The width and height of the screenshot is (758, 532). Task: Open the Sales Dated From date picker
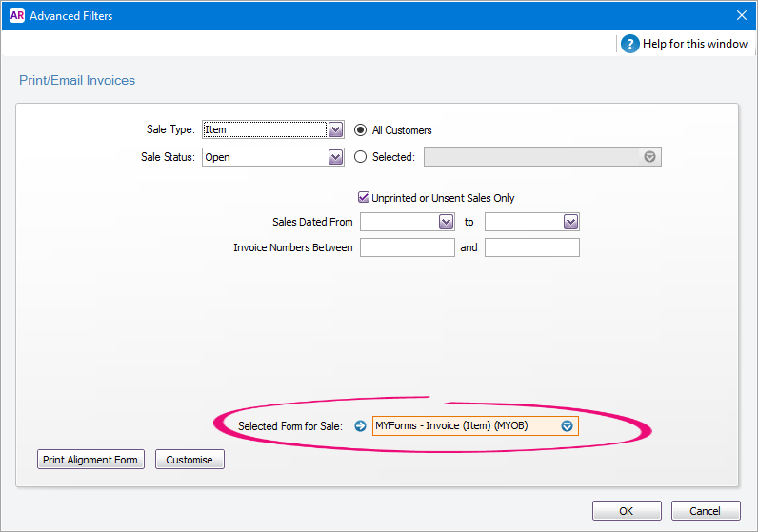click(x=447, y=222)
